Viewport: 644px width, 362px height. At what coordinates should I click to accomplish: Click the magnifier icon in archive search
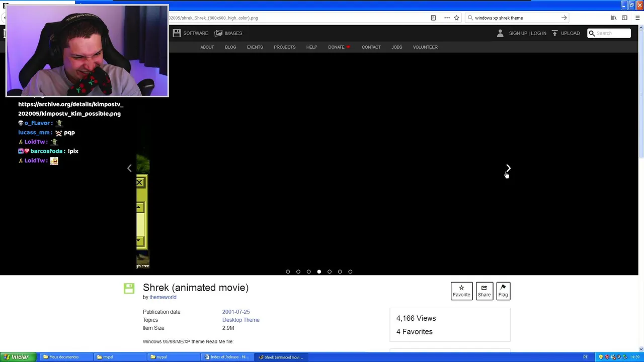pyautogui.click(x=592, y=33)
